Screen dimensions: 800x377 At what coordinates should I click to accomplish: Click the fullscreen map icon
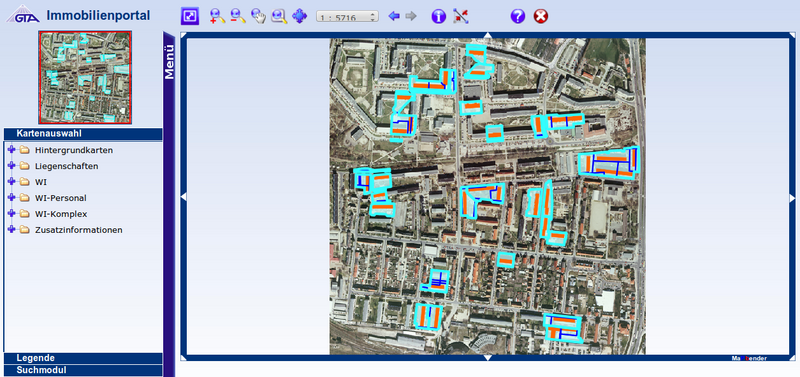point(190,16)
